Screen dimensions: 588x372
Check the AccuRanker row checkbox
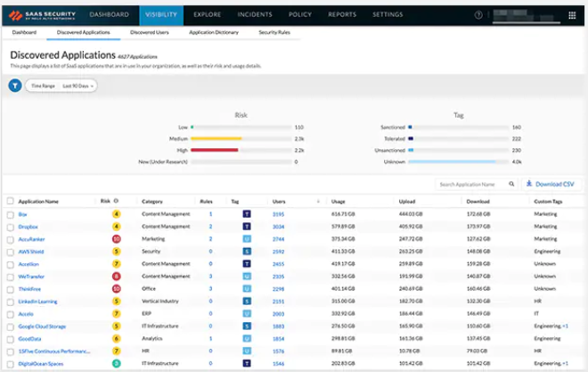tap(10, 239)
